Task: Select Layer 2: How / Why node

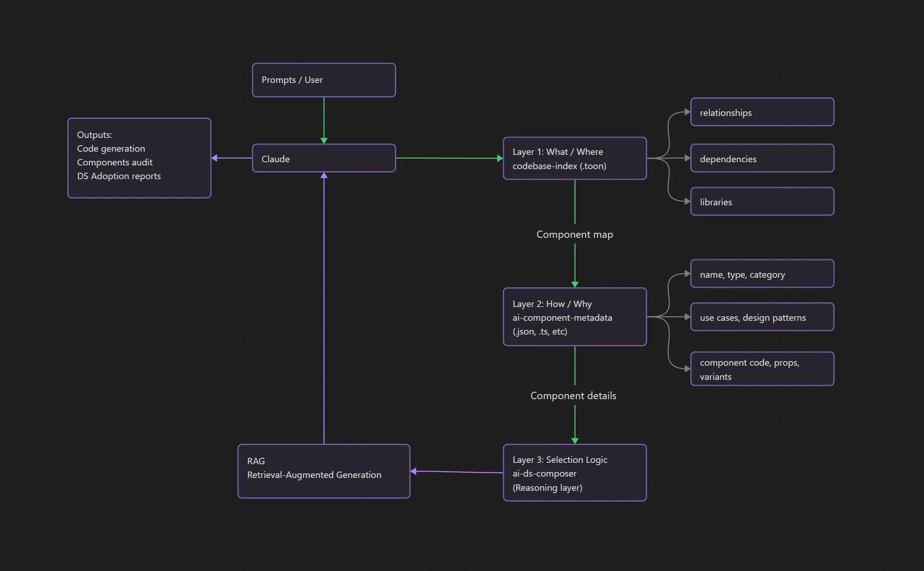Action: 575,317
